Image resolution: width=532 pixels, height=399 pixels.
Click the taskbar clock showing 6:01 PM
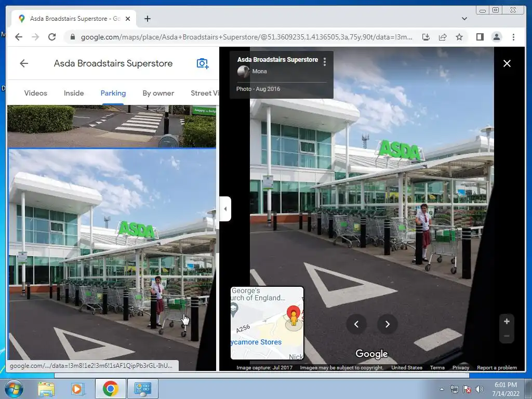pyautogui.click(x=506, y=389)
